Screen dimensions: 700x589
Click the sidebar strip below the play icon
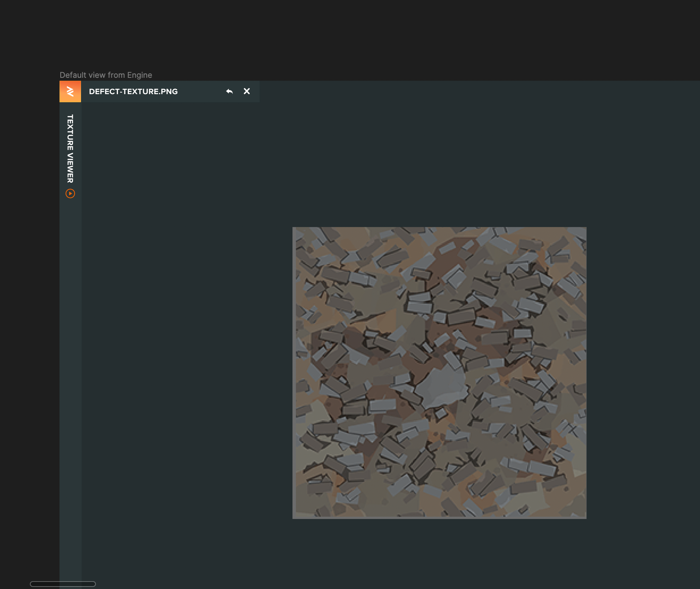tap(70, 355)
